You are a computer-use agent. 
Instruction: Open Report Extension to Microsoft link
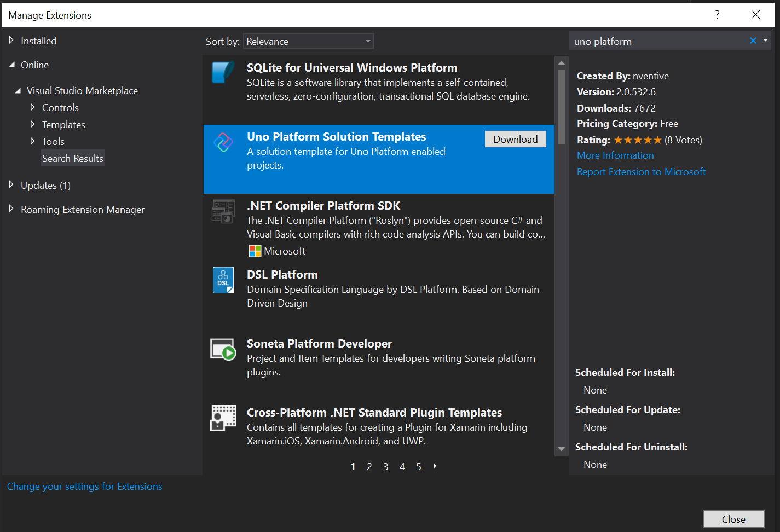pos(642,172)
